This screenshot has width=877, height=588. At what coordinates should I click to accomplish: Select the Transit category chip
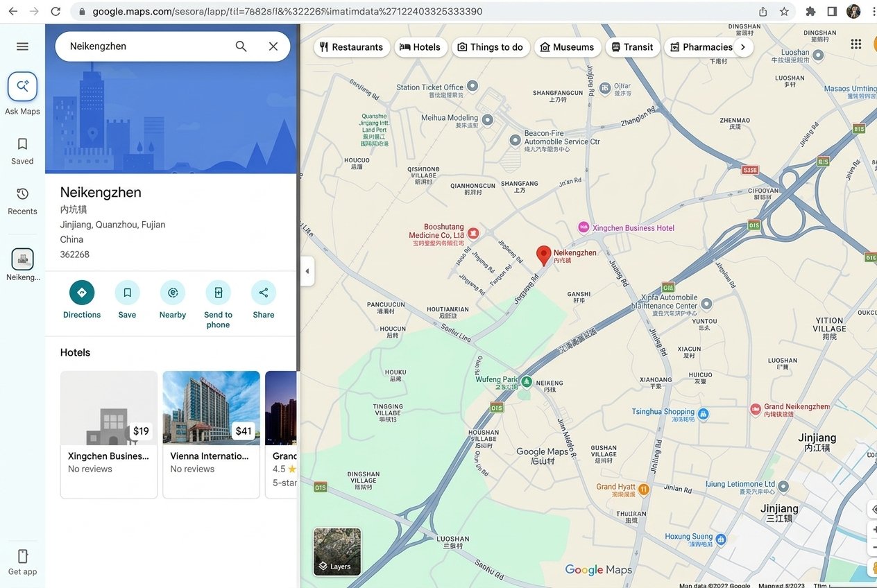[x=632, y=47]
